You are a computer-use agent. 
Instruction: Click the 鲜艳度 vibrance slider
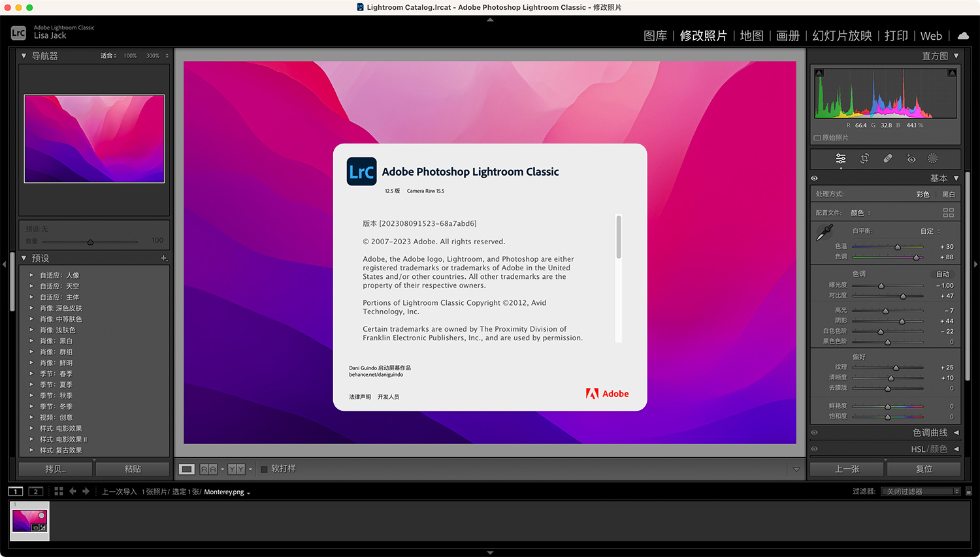[x=887, y=406]
